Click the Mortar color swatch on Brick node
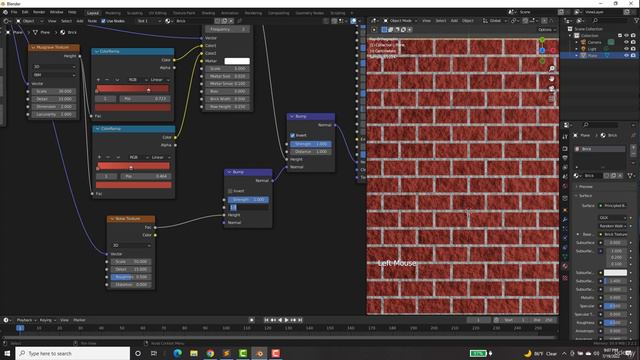This screenshot has height=360, width=640. tap(237, 61)
